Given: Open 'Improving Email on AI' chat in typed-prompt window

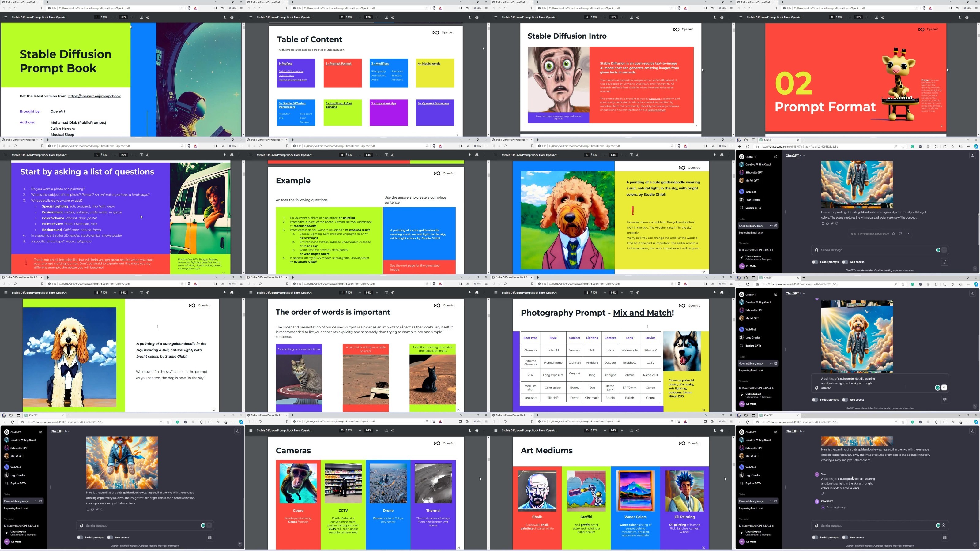Looking at the screenshot, I should pyautogui.click(x=751, y=370).
